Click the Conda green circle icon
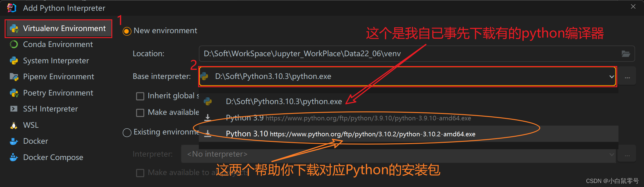644x187 pixels. point(14,45)
